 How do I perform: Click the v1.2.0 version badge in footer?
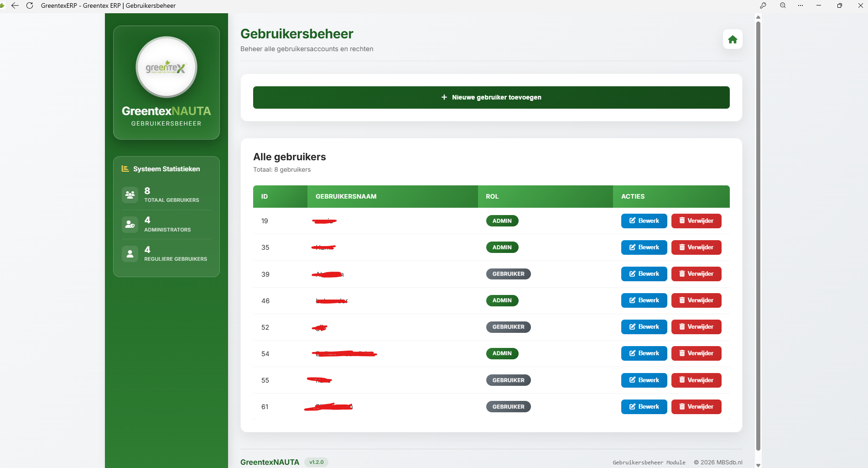(316, 462)
